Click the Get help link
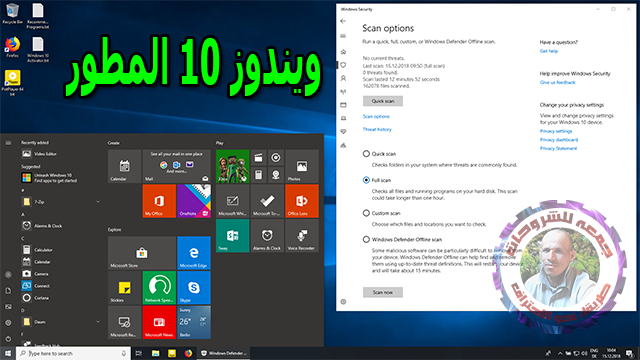640x360 pixels. click(549, 51)
